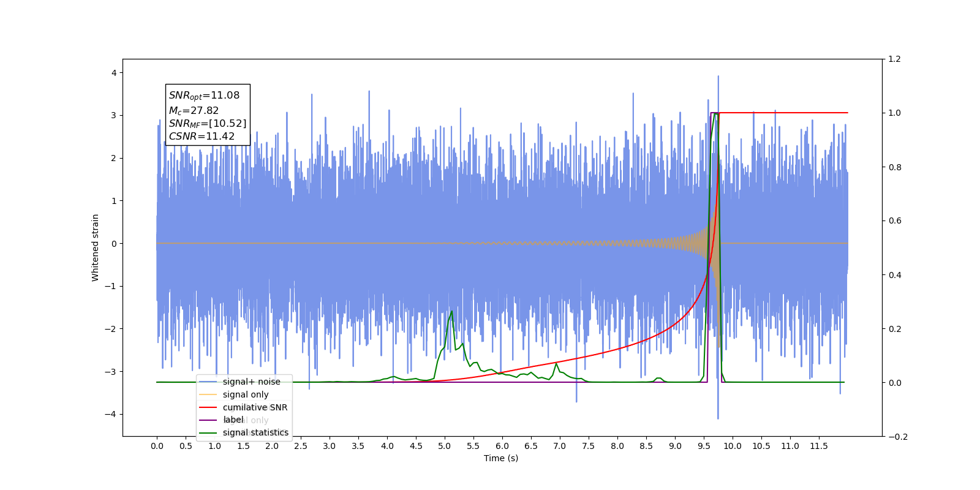Click the −0.2 tick label on right axis

point(898,437)
